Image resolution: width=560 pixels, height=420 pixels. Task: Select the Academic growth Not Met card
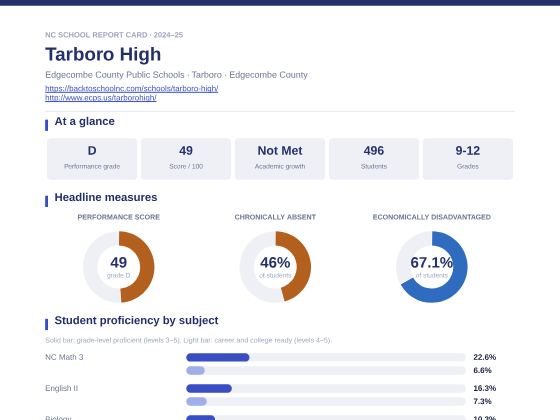pos(280,159)
